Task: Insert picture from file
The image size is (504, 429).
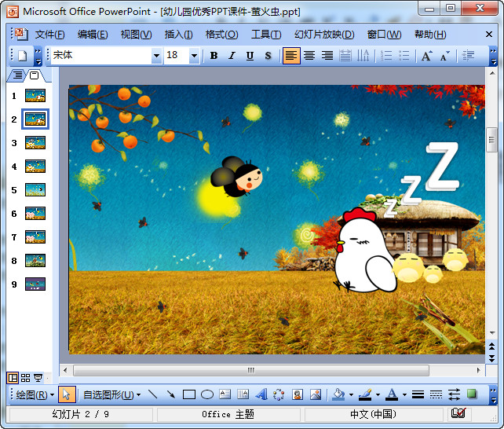Action: point(316,394)
